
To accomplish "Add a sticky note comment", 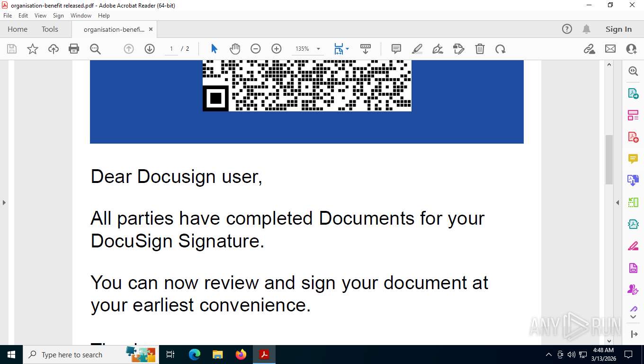I will click(396, 49).
